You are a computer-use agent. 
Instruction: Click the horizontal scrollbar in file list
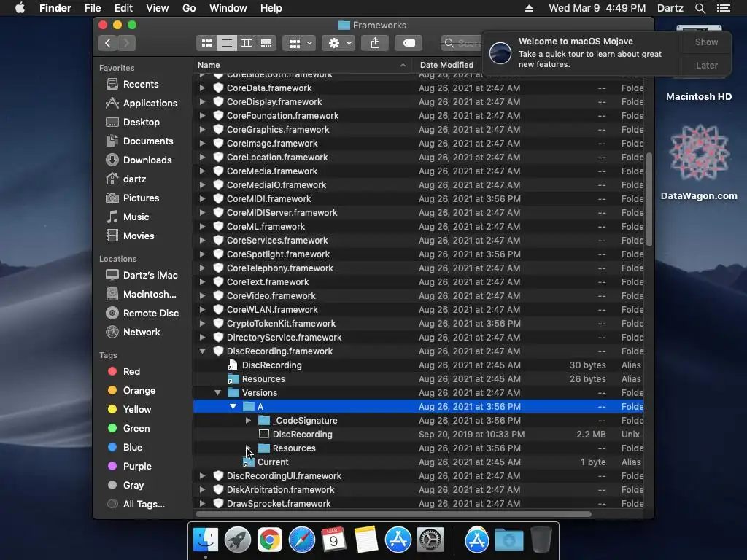coord(393,514)
